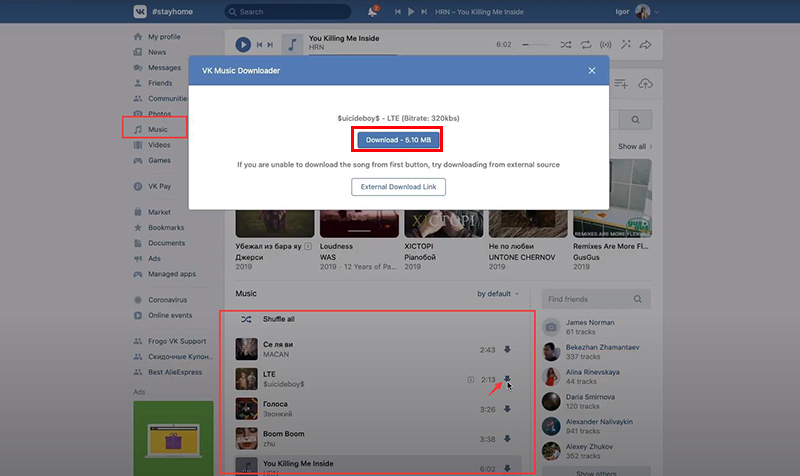Screen dimensions: 800x476
Task: Skip to next track in player bar
Action: [x=270, y=45]
